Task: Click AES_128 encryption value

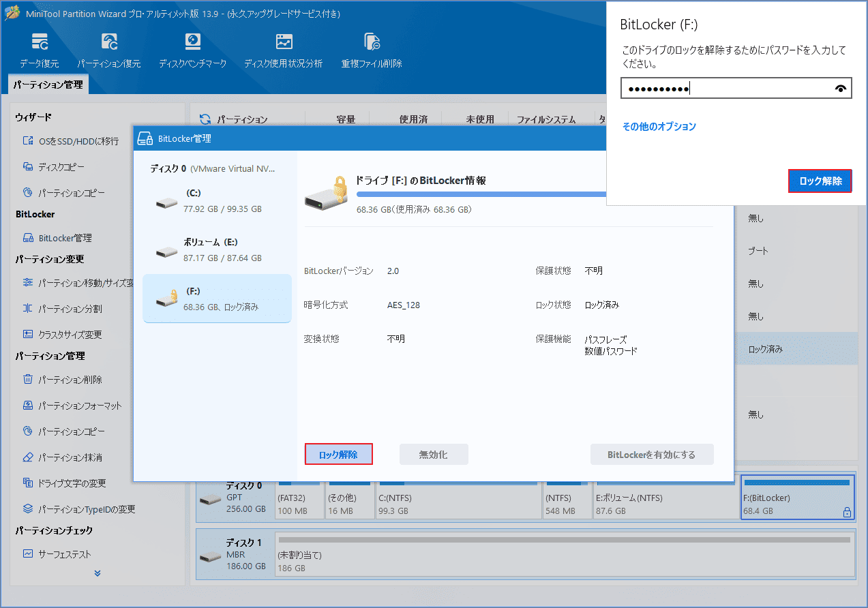Action: [404, 305]
